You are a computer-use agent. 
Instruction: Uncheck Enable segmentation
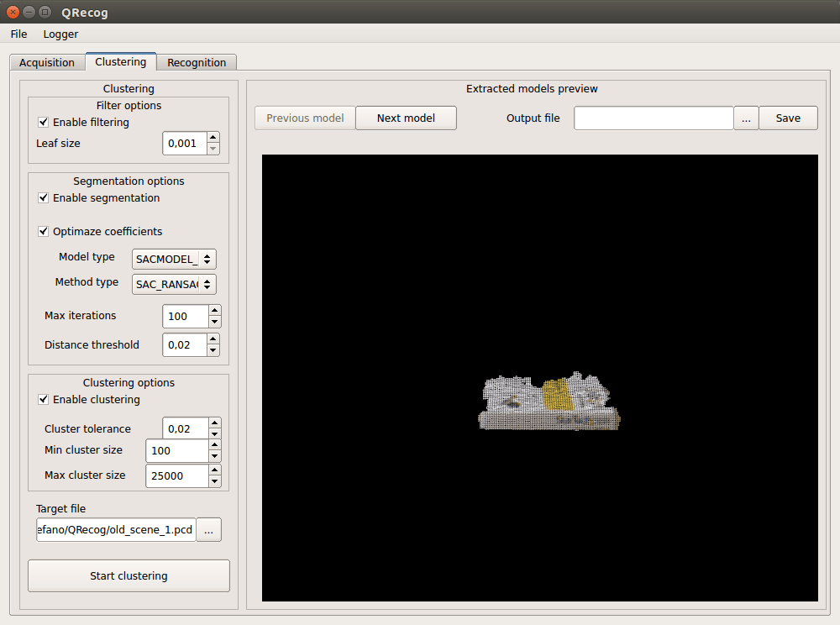point(43,197)
